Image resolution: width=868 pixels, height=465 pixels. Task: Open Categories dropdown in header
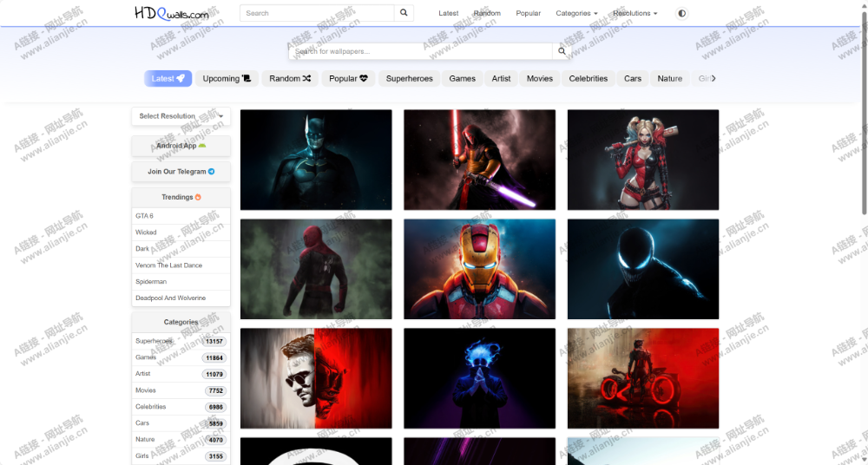(576, 13)
